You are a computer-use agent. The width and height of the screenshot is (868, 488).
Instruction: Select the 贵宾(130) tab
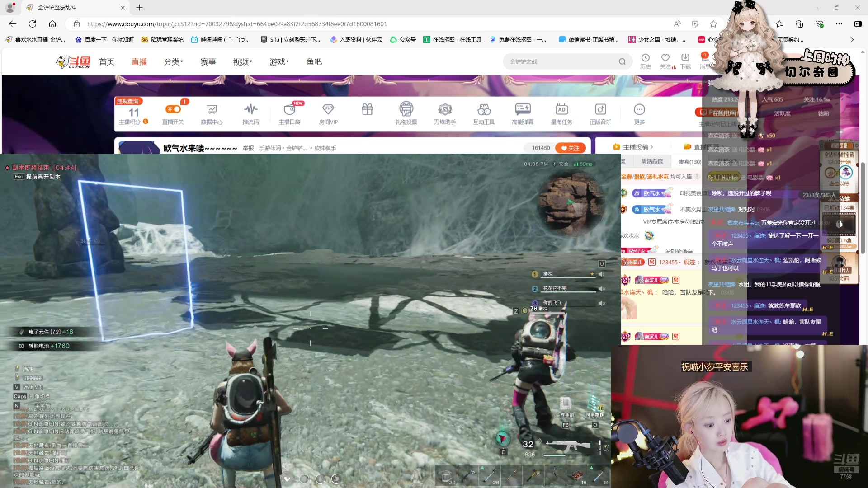[689, 162]
